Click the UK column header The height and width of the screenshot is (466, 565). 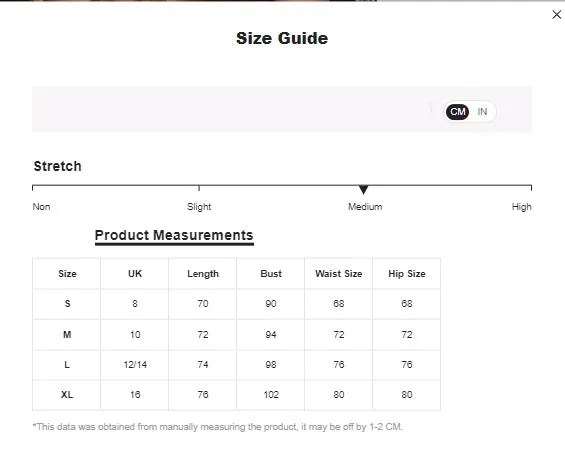click(135, 274)
